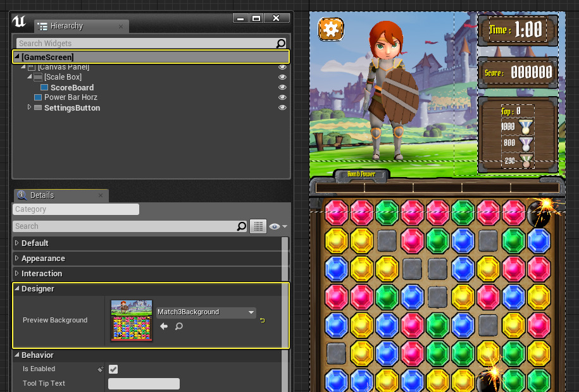The image size is (579, 392).
Task: Click the Score 000000 panel in preview
Action: [x=518, y=72]
